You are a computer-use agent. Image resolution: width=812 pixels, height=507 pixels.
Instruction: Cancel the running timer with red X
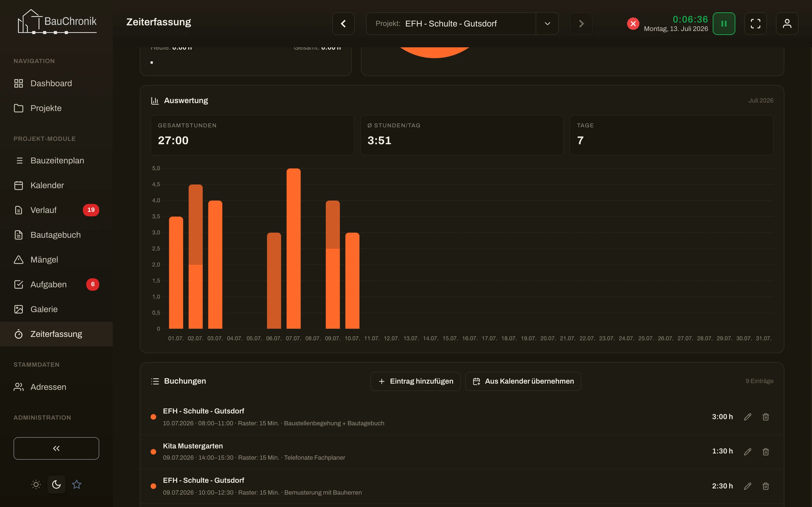pyautogui.click(x=633, y=23)
